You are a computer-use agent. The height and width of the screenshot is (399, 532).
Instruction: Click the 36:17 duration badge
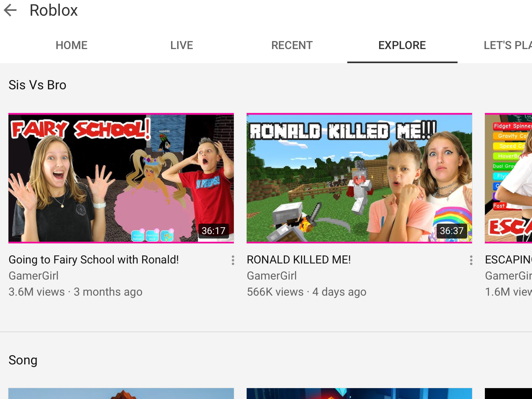[x=213, y=231]
